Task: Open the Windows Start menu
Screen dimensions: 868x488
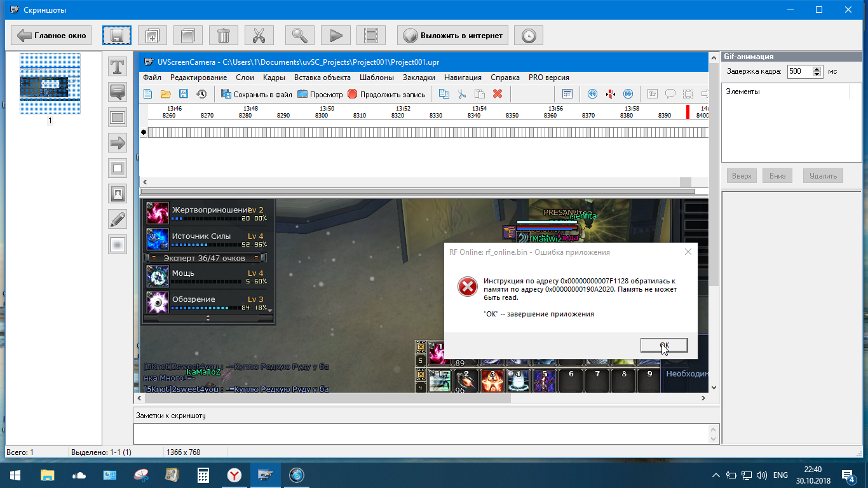Action: click(x=15, y=475)
